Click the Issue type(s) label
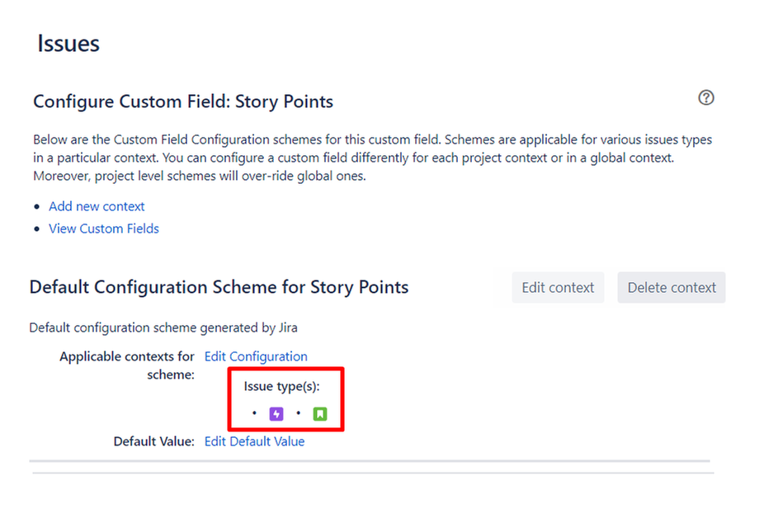 [281, 386]
